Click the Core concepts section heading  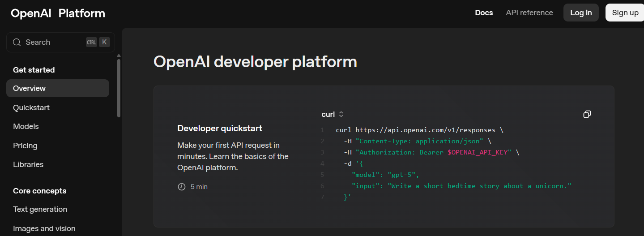[40, 191]
